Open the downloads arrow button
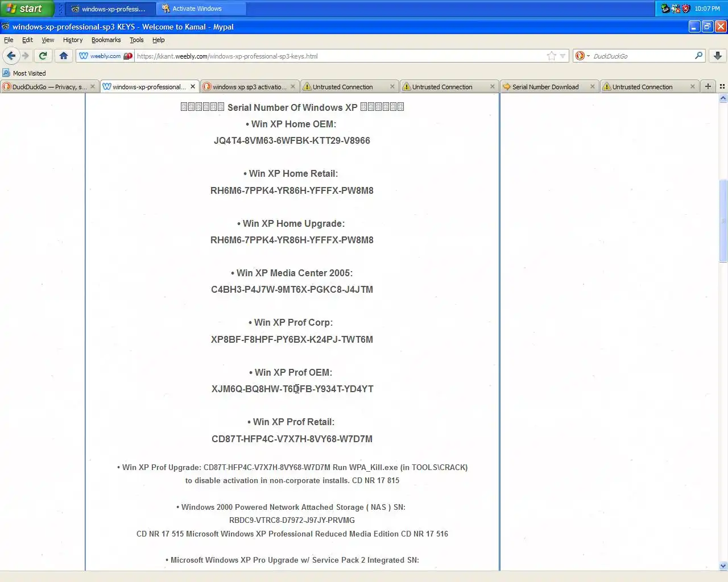The height and width of the screenshot is (582, 728). 718,56
